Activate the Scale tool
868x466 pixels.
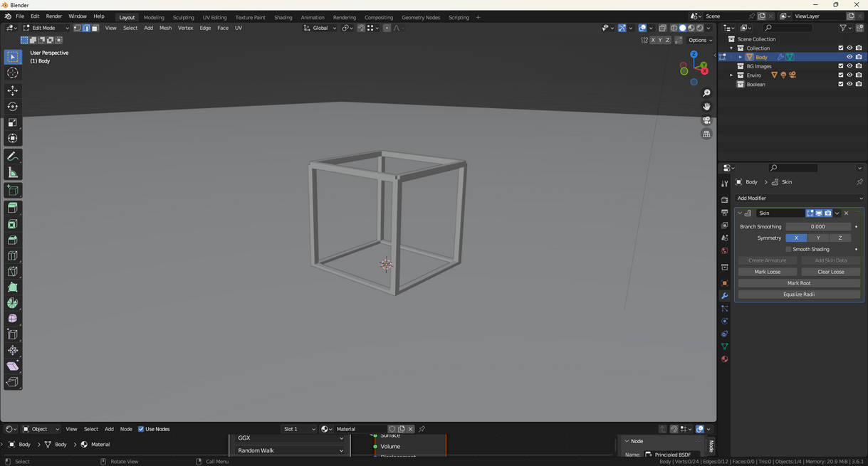point(13,122)
